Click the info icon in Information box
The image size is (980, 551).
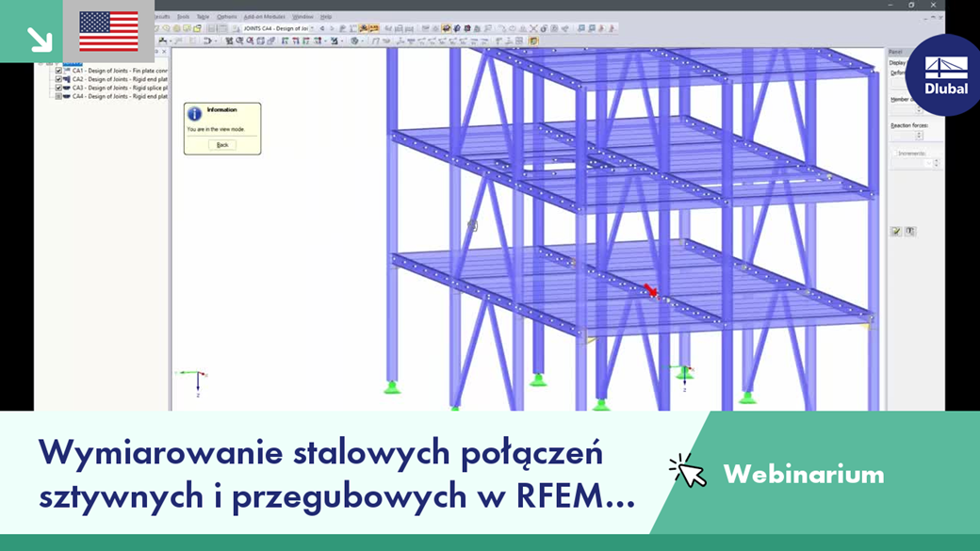[194, 114]
